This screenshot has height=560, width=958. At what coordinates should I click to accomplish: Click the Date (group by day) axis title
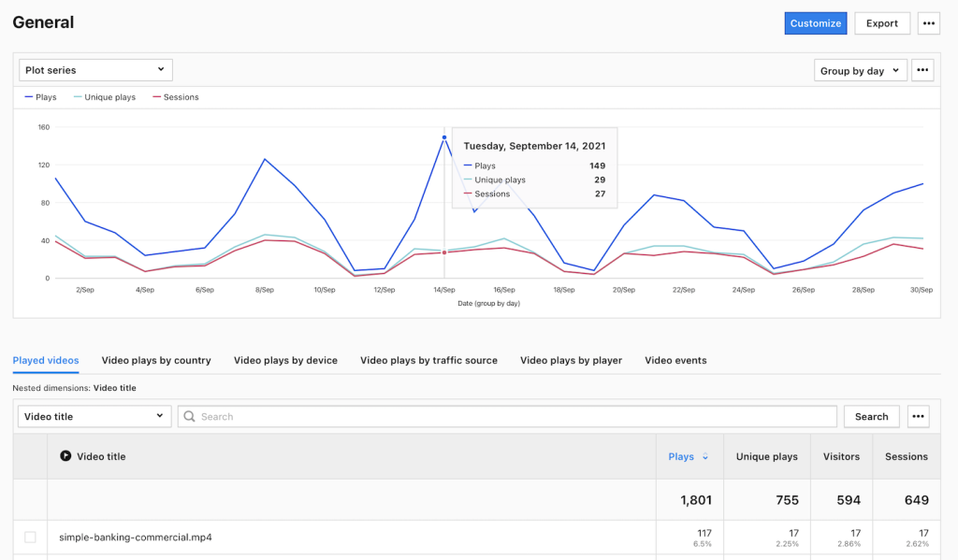click(x=488, y=304)
